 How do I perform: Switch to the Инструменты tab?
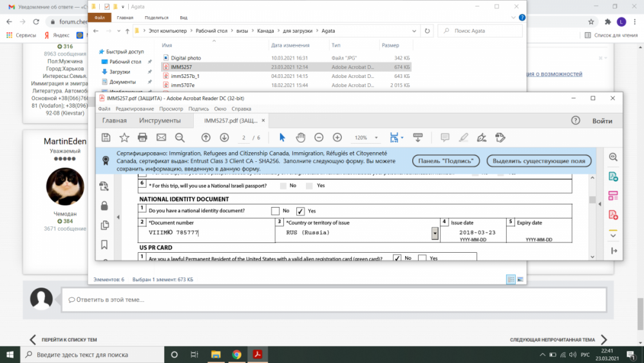[159, 121]
